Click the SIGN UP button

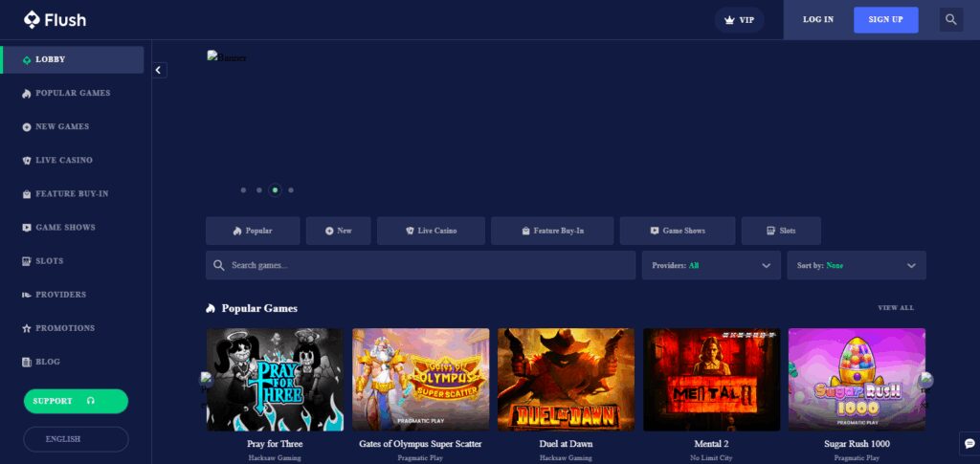coord(885,19)
